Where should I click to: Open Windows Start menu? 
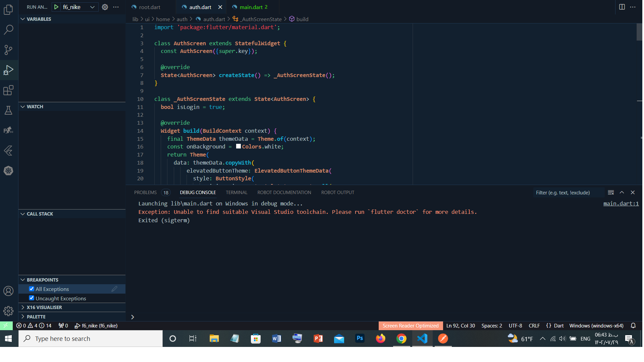[x=9, y=339]
